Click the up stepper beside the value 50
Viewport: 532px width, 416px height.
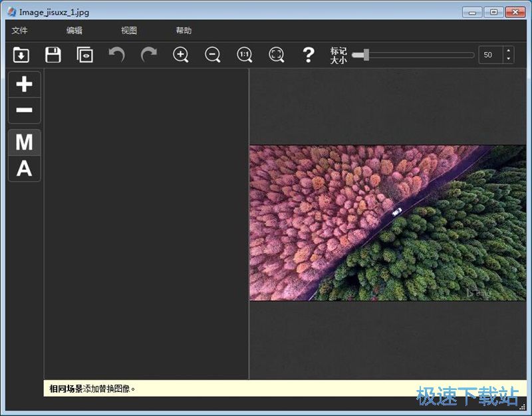tap(509, 51)
